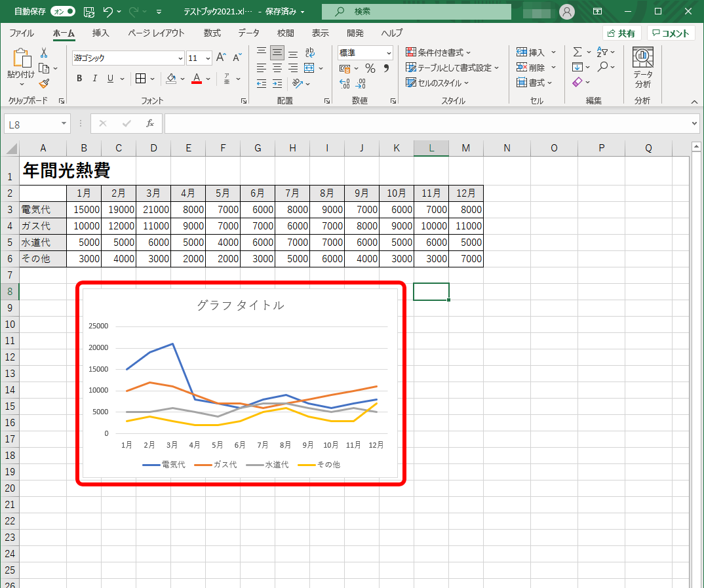This screenshot has width=704, height=588.
Task: Click the Wrap Text icon
Action: pyautogui.click(x=310, y=53)
